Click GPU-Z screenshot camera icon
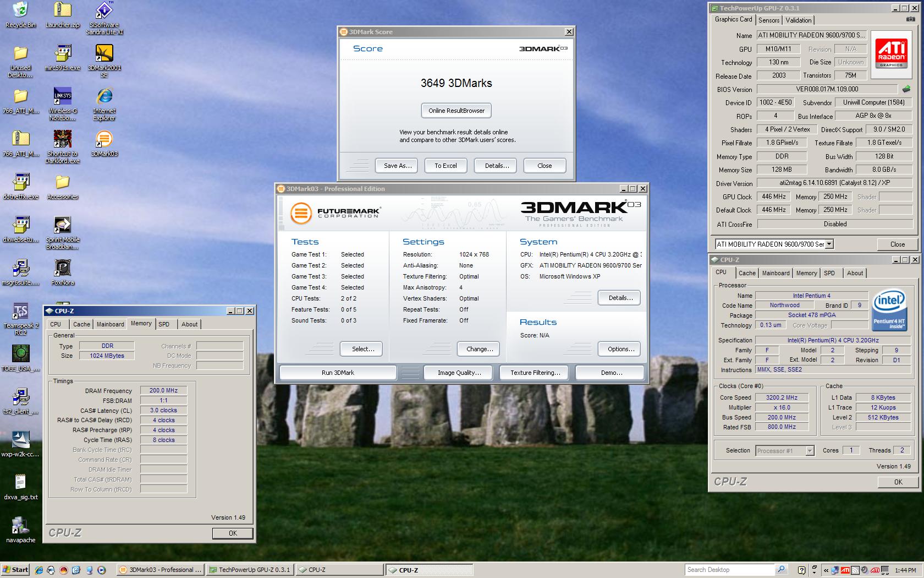 tap(911, 20)
